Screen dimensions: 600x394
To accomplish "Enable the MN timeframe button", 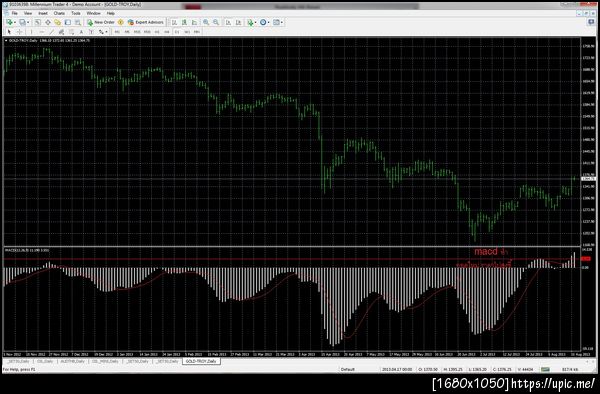I will [x=197, y=32].
